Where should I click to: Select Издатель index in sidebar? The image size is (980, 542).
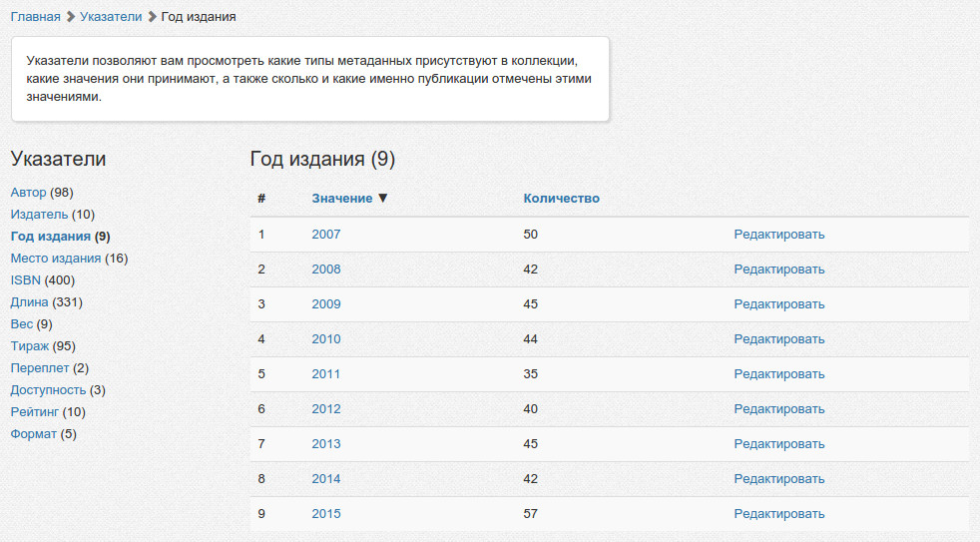pos(39,215)
